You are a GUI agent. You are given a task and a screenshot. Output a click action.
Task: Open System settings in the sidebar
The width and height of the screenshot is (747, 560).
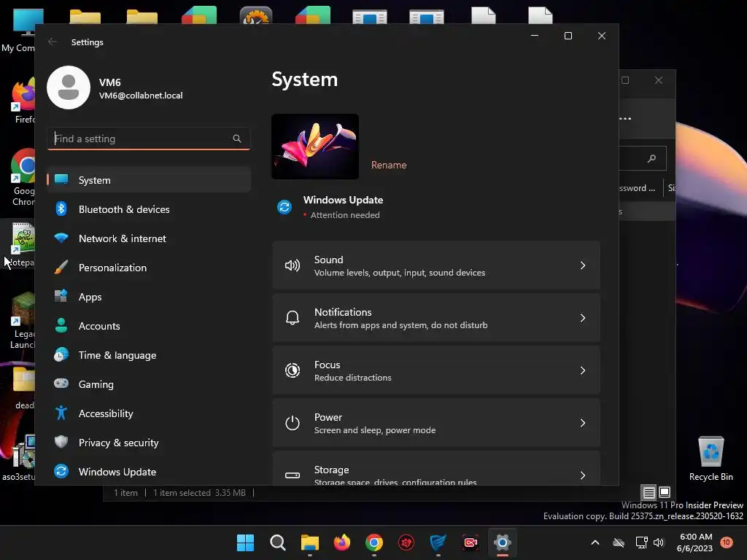(x=149, y=180)
